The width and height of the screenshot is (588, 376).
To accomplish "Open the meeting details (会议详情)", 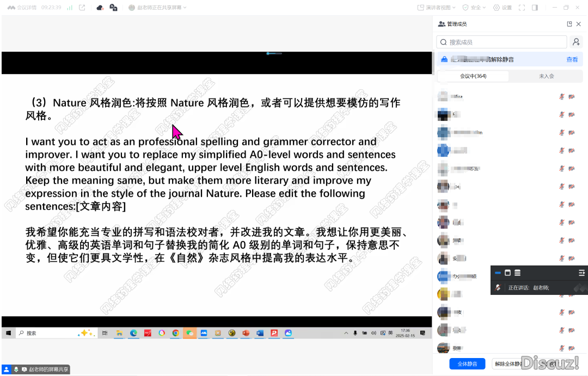I will click(22, 8).
